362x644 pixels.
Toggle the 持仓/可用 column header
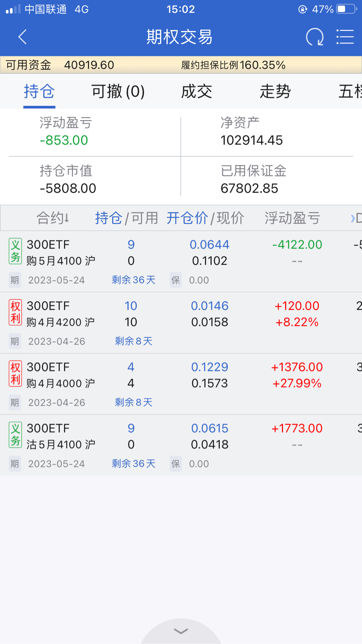tap(126, 218)
